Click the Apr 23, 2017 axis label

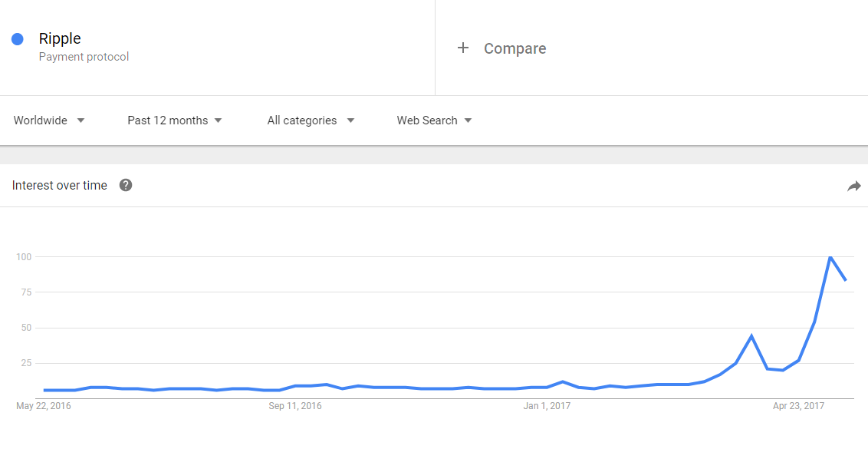point(798,406)
